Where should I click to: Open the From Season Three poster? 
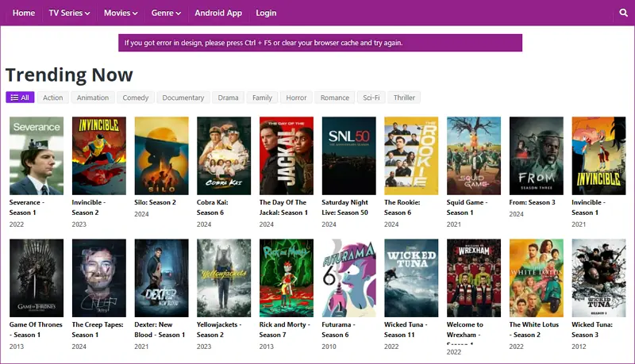click(537, 155)
